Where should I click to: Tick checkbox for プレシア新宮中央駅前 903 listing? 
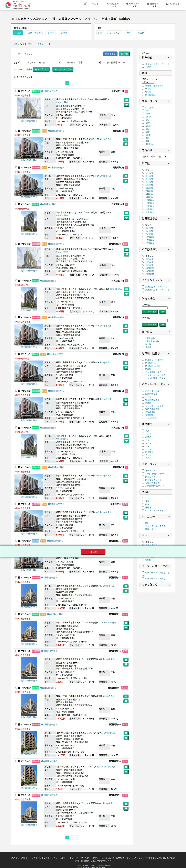coord(16,91)
